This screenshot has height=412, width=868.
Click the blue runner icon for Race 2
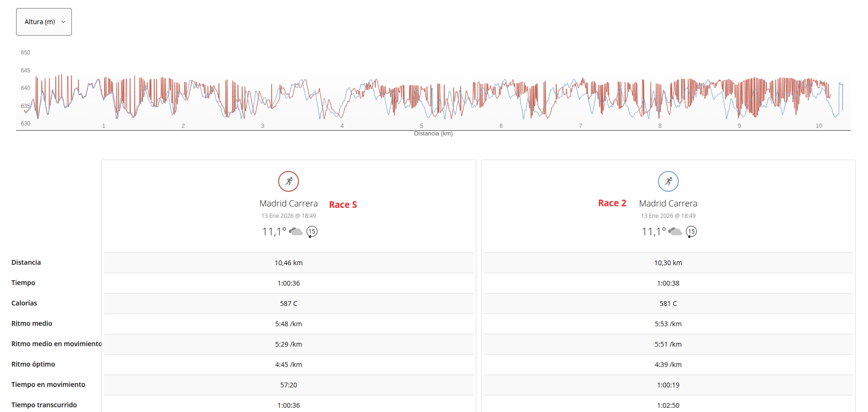668,181
